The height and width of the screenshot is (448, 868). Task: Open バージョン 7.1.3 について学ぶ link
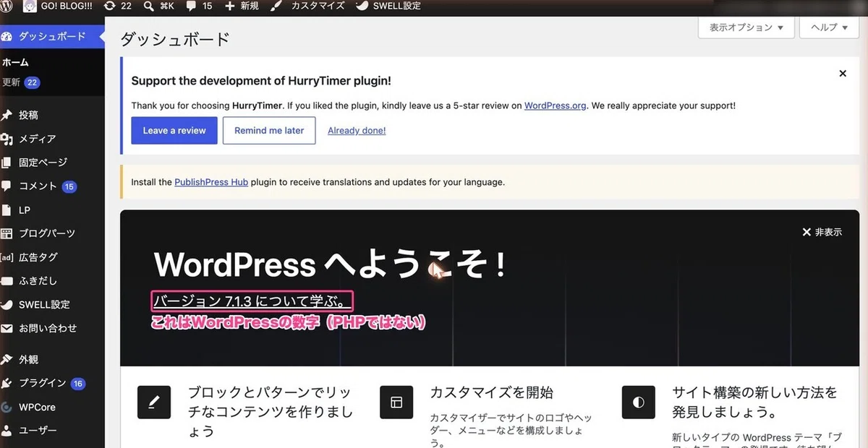click(253, 302)
